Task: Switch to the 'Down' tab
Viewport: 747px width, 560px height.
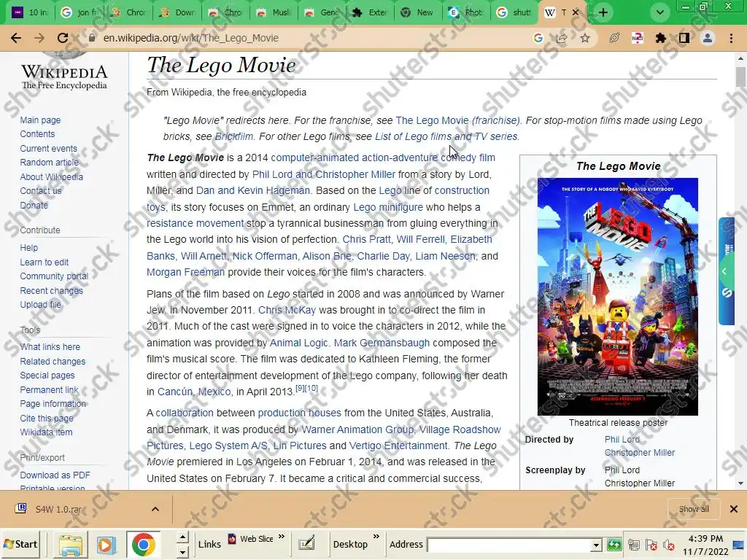Action: [177, 12]
